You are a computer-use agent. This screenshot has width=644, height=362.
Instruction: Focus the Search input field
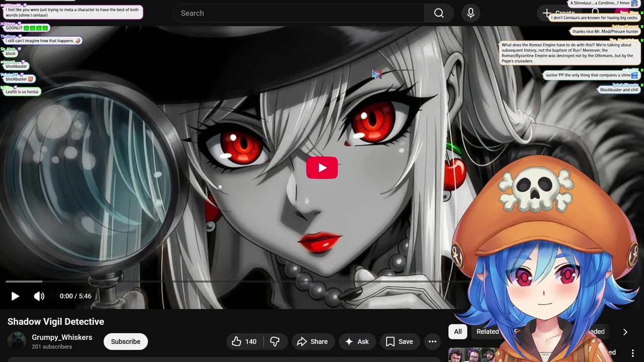pos(299,13)
